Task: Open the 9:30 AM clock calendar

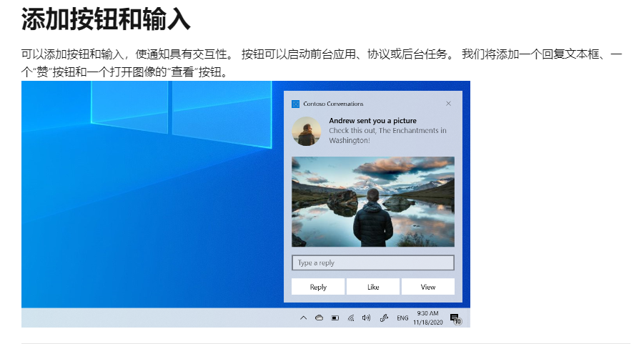Action: (x=427, y=318)
